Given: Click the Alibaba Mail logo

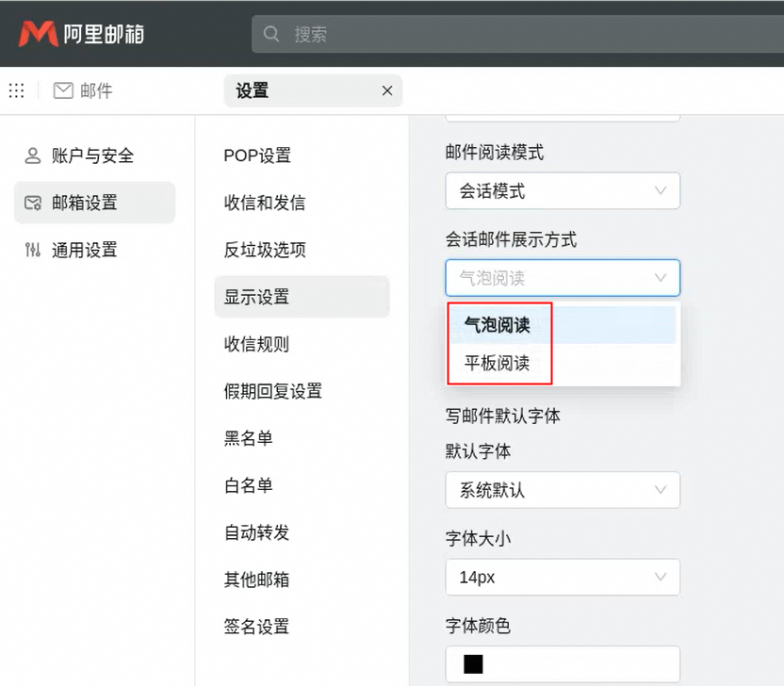Looking at the screenshot, I should tap(82, 35).
